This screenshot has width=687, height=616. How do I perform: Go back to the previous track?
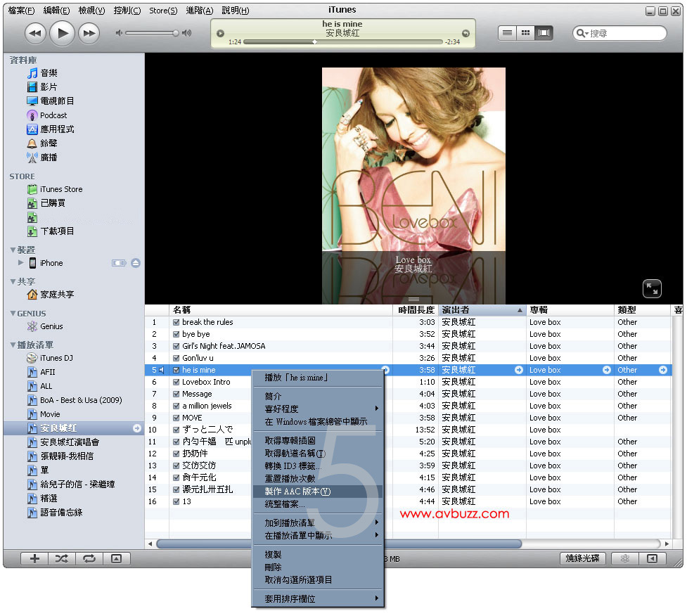35,33
